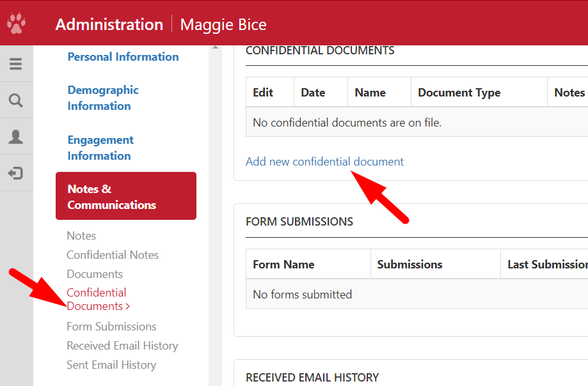The image size is (588, 386).
Task: Click Add new confidential document link
Action: [x=325, y=162]
